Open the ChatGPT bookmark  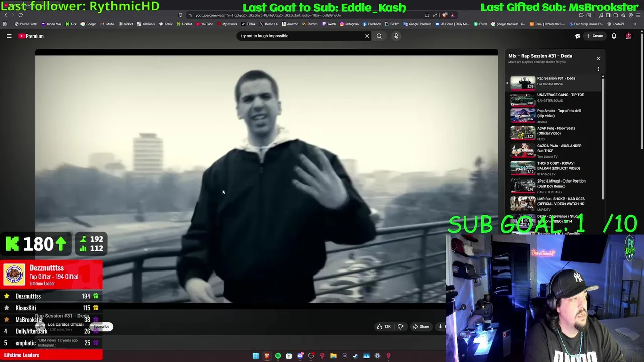tap(616, 24)
